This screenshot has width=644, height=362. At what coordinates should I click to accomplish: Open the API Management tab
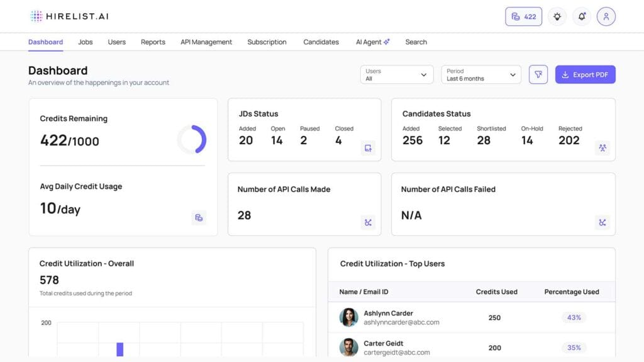coord(206,42)
